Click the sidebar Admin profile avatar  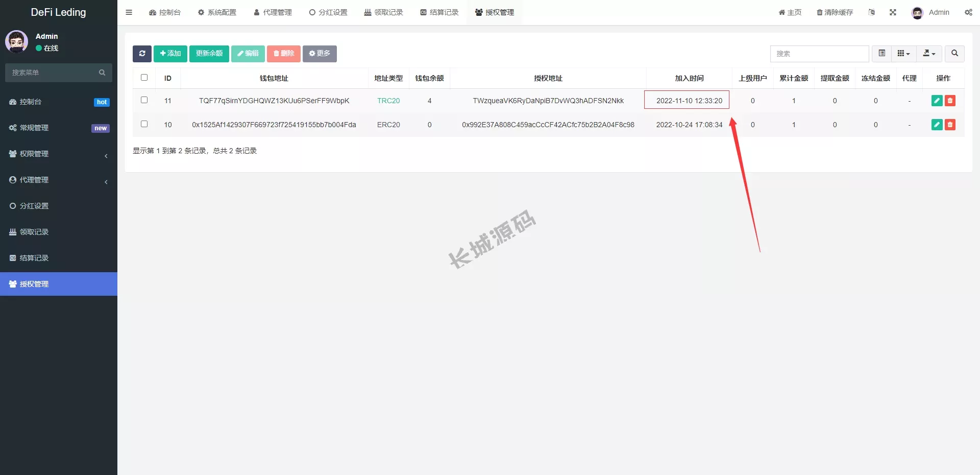click(x=17, y=42)
